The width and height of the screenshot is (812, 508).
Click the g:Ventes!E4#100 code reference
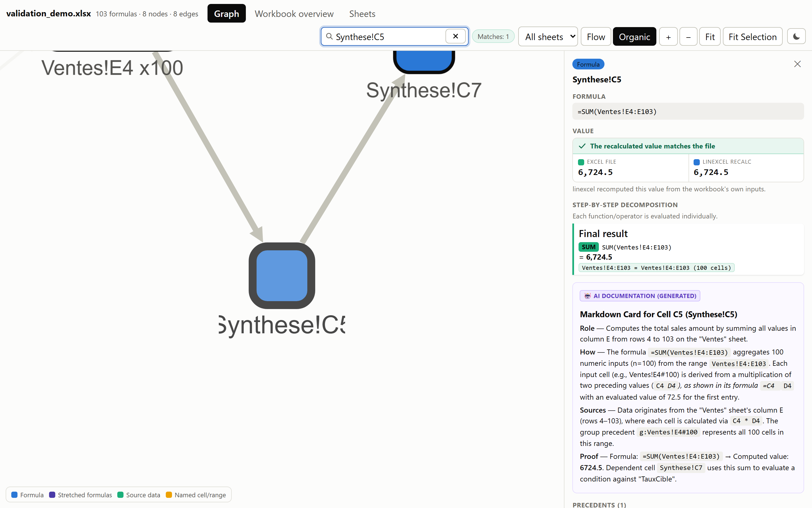point(668,432)
